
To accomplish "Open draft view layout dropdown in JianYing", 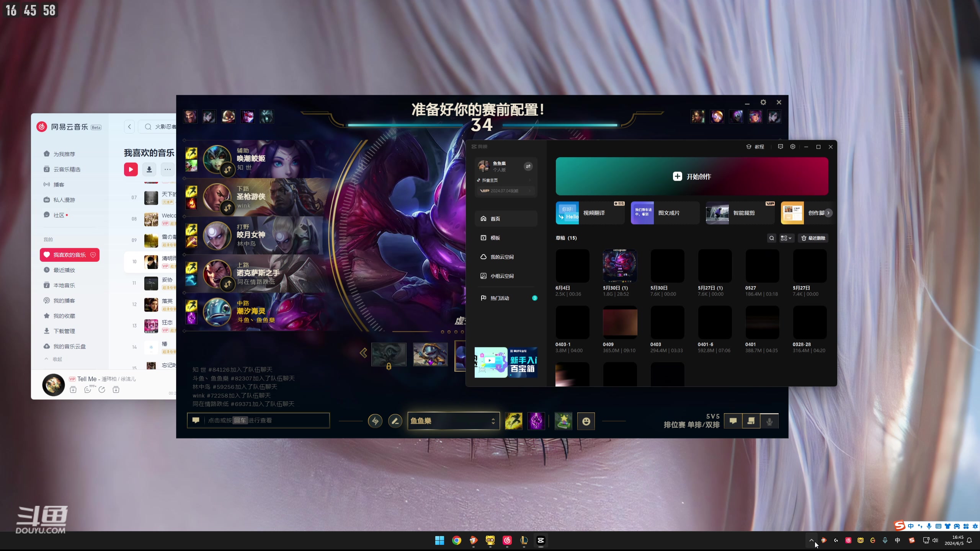I will coord(786,238).
